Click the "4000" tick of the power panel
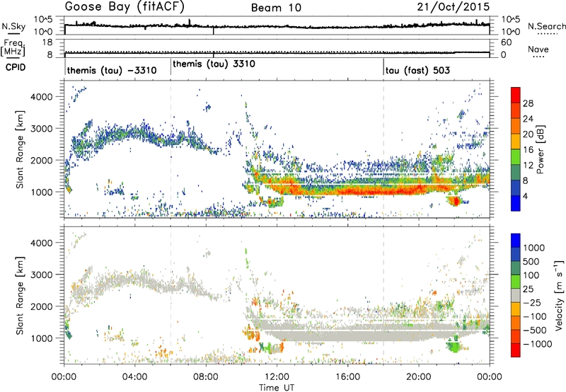The image size is (566, 392). coord(41,97)
